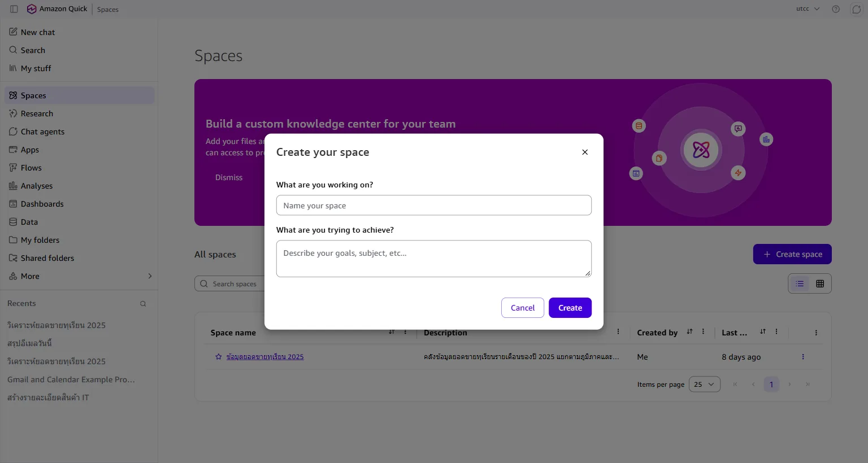Screen dimensions: 868x463
Task: Switch to list view
Action: pyautogui.click(x=800, y=283)
